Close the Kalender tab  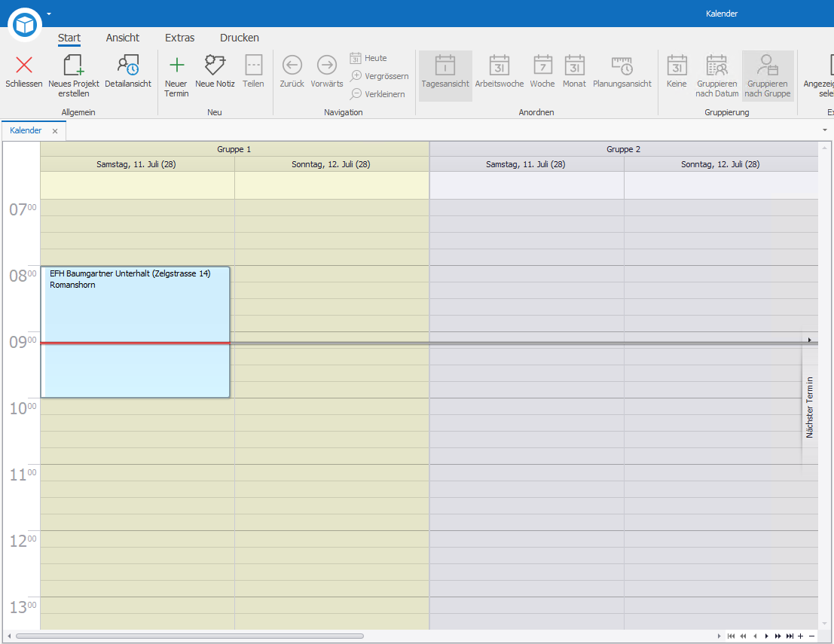(55, 131)
